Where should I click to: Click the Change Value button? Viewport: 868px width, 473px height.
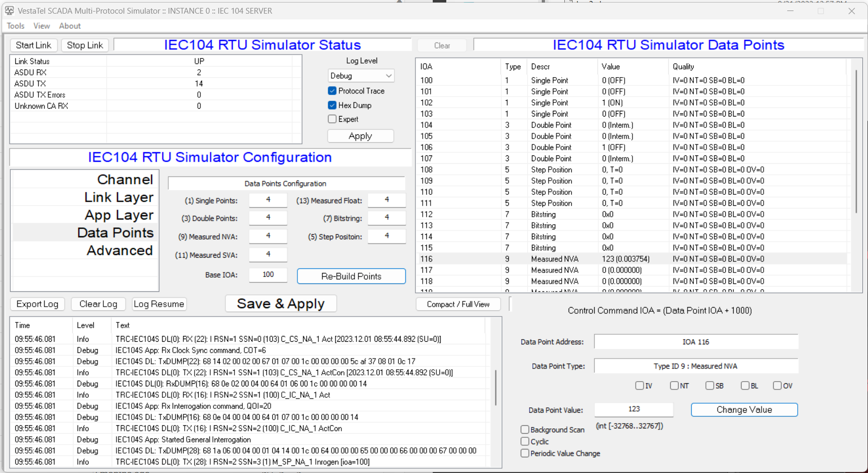pyautogui.click(x=744, y=409)
